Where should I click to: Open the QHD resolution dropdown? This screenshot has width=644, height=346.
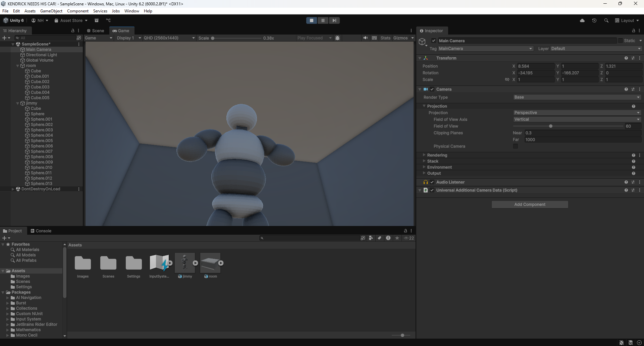point(169,38)
